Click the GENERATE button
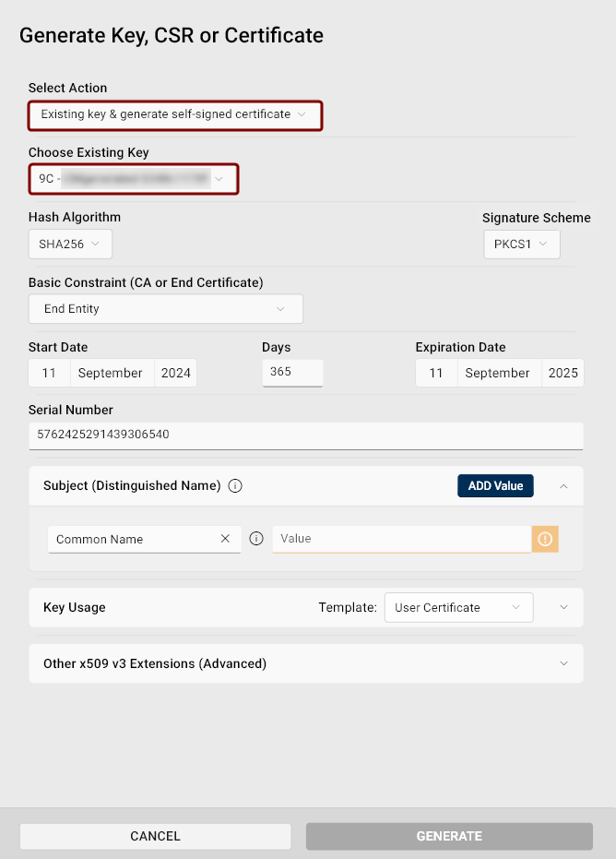This screenshot has width=616, height=859. point(449,836)
